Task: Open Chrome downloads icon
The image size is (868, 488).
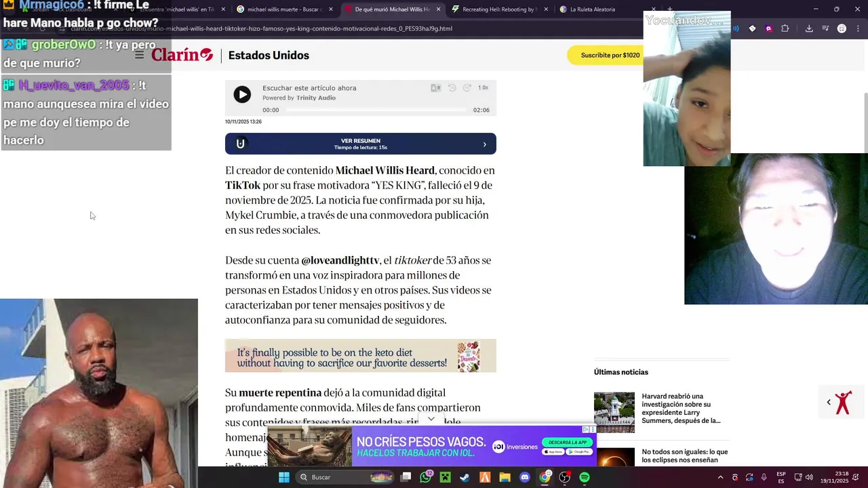Action: pyautogui.click(x=809, y=28)
